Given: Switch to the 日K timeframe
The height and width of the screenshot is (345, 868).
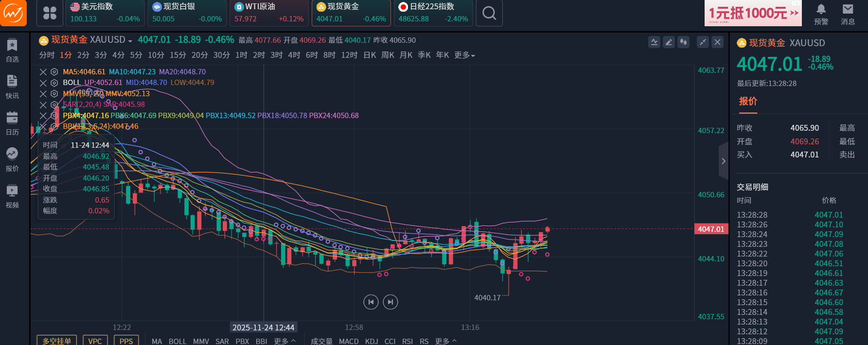Looking at the screenshot, I should [x=370, y=55].
